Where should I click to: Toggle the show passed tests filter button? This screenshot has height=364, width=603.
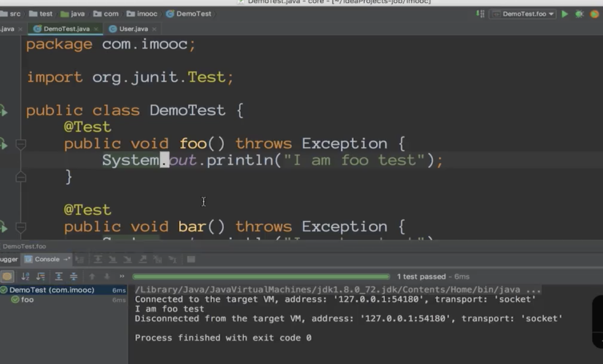click(7, 276)
